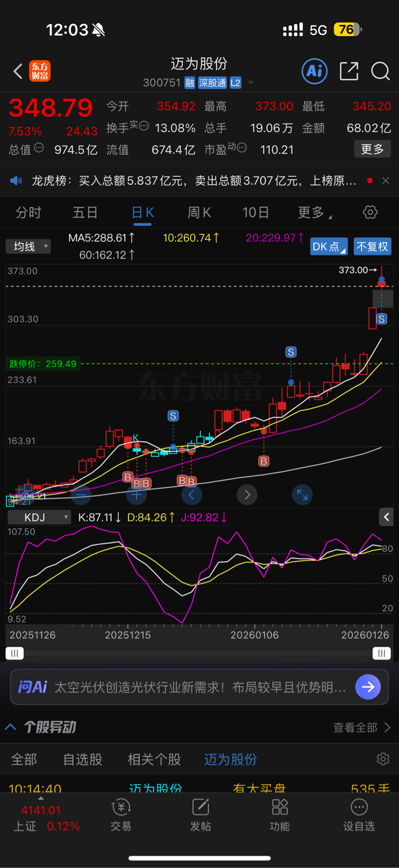399x868 pixels.
Task: Tap the L2 level badge
Action: click(236, 83)
